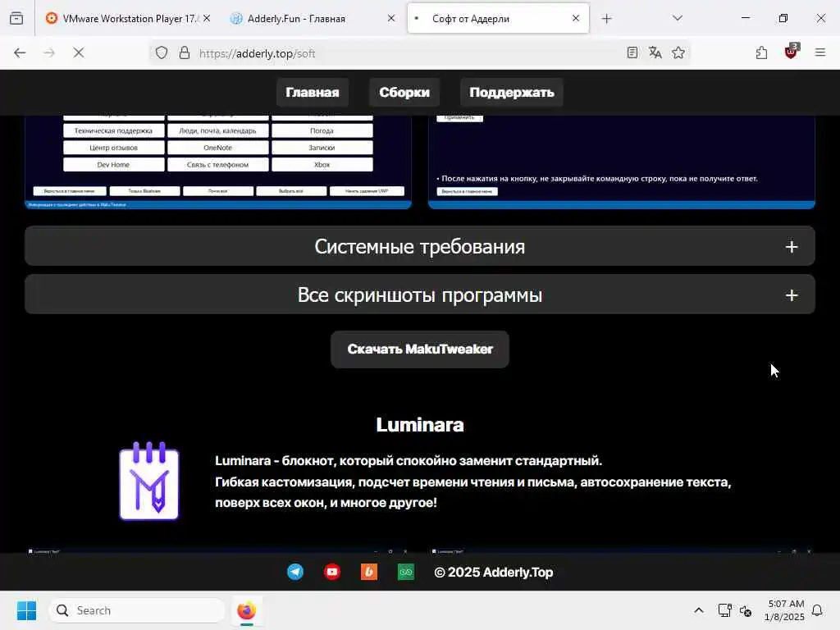The height and width of the screenshot is (630, 840).
Task: Click the forward navigation arrow
Action: tap(49, 53)
